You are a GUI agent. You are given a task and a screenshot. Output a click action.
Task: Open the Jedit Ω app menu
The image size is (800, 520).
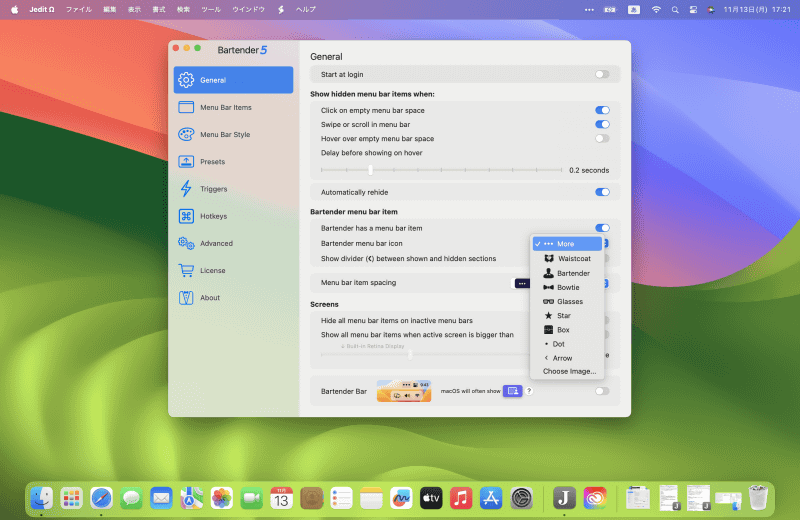click(42, 9)
